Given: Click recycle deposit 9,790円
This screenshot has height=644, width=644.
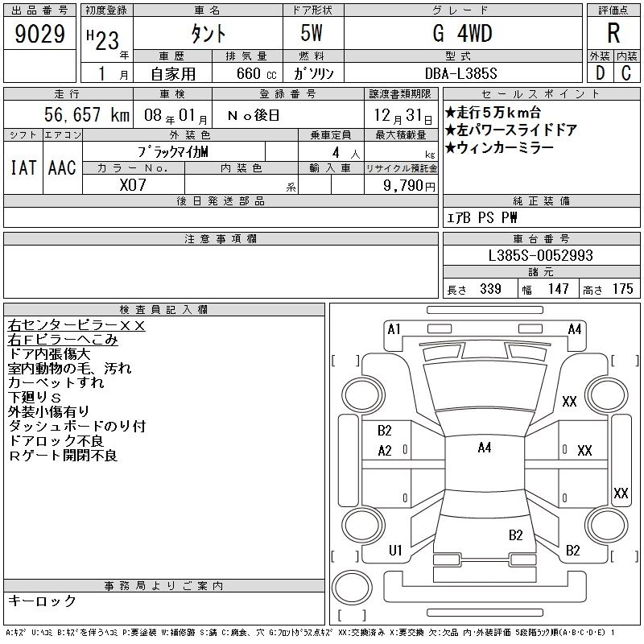Looking at the screenshot, I should click(409, 185).
